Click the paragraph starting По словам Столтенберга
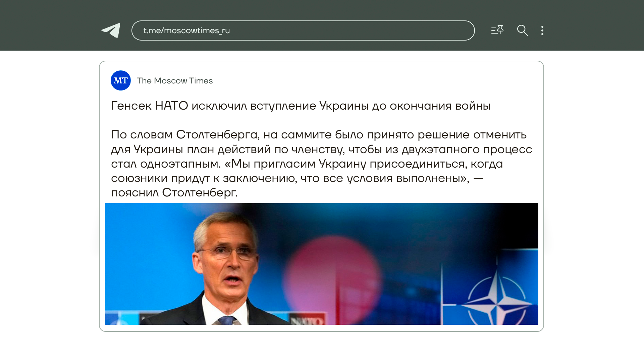Viewport: 644px width, 362px height. pyautogui.click(x=322, y=164)
